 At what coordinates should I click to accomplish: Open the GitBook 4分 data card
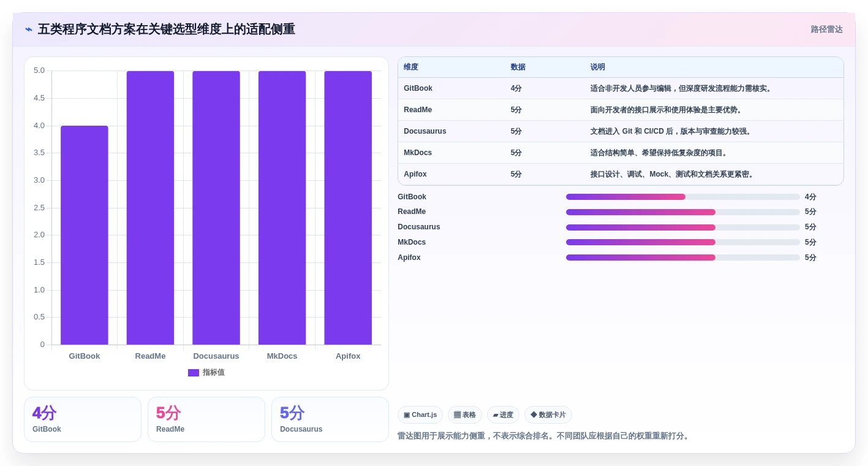click(83, 419)
